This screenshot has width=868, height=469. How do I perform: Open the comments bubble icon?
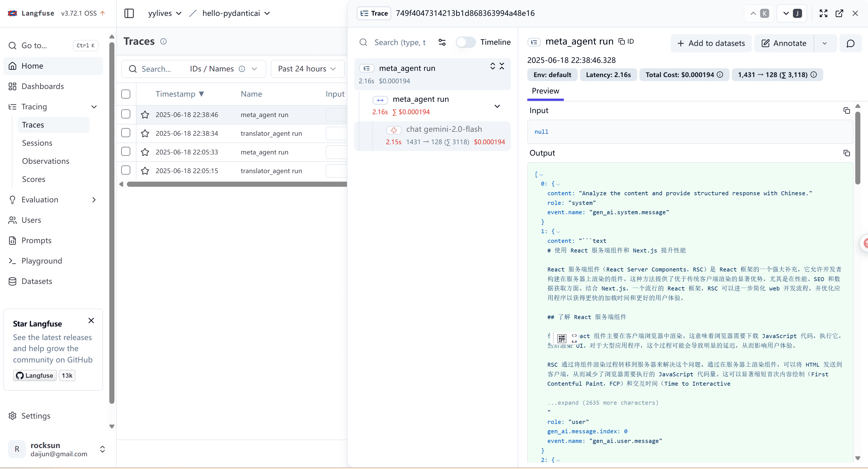pyautogui.click(x=850, y=43)
